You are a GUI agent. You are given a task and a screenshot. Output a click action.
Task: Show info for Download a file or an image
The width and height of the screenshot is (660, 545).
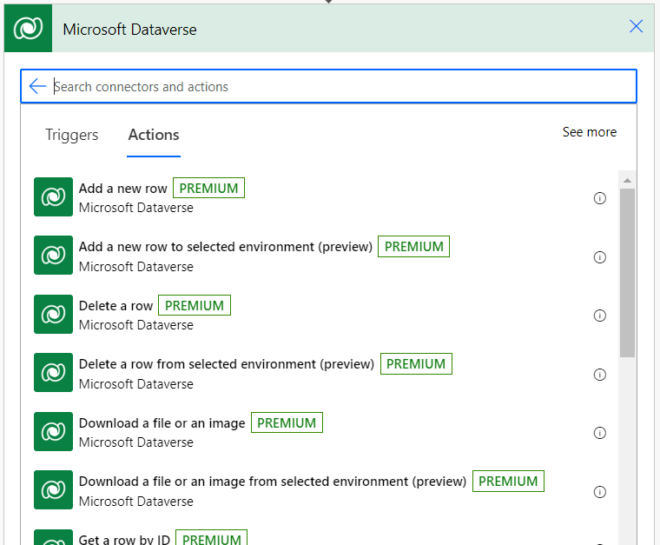(600, 433)
